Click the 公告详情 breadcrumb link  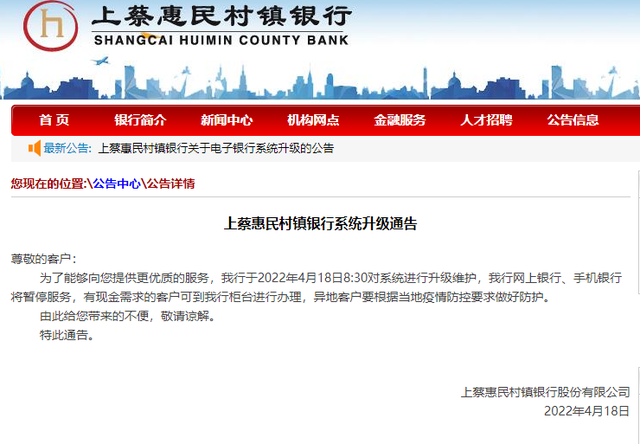(171, 184)
